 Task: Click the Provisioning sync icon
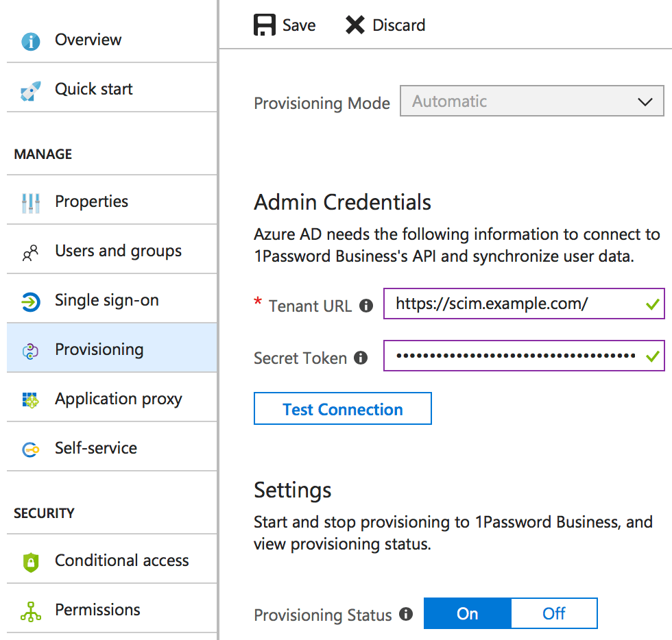point(30,352)
